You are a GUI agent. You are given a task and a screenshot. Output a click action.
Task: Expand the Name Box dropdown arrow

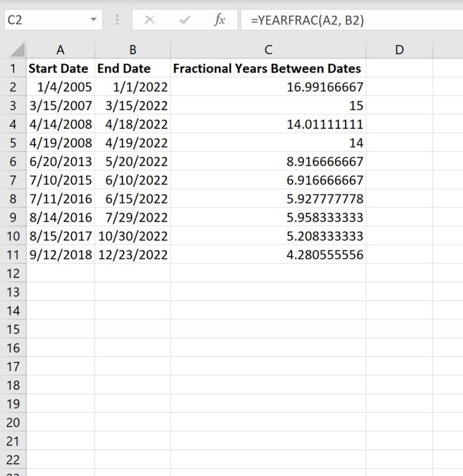pos(93,20)
